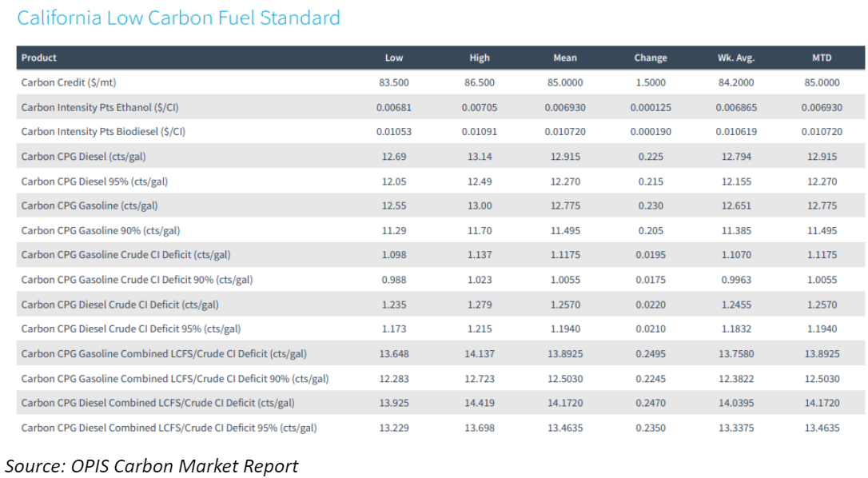Screen dimensions: 868x478
Task: Select Carbon Credit change value 1.5000
Action: (651, 82)
